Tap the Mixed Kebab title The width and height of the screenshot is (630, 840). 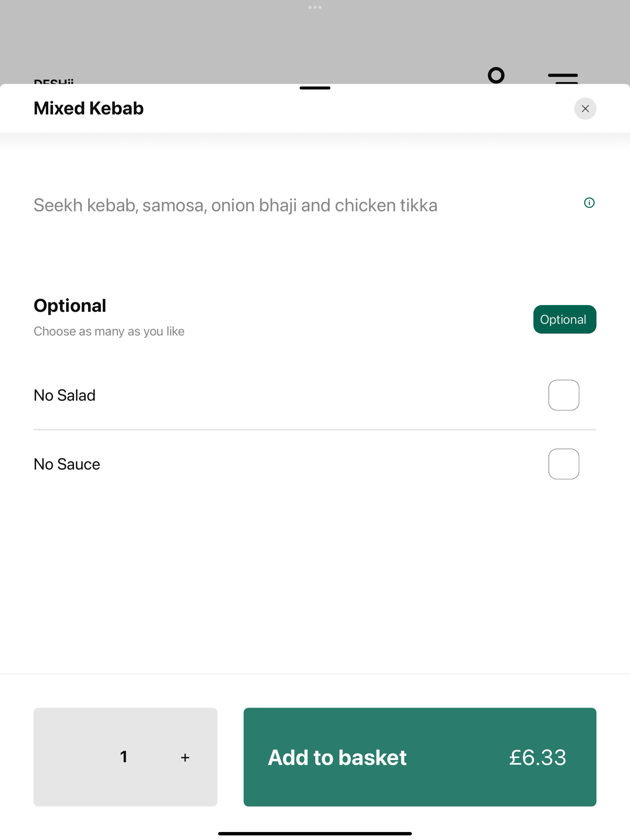pyautogui.click(x=89, y=108)
